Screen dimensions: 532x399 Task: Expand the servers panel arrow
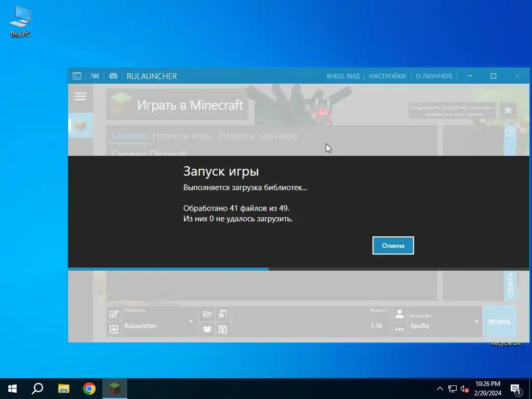(x=510, y=131)
